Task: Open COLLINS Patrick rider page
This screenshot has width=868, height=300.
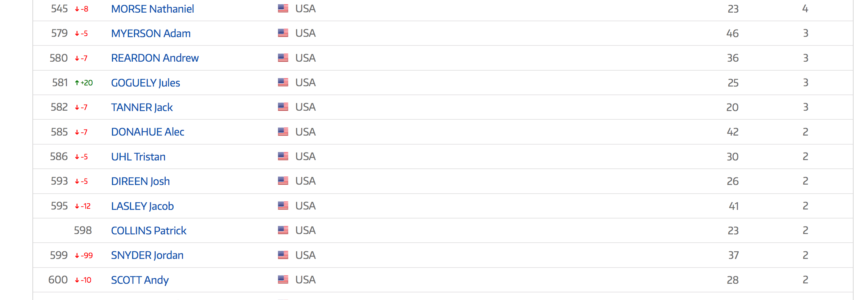Action: [149, 230]
